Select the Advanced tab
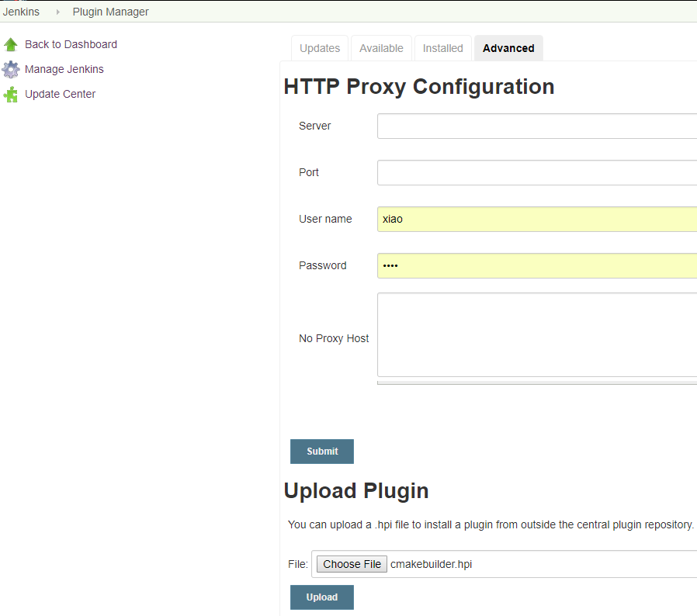The width and height of the screenshot is (697, 616). pos(508,48)
